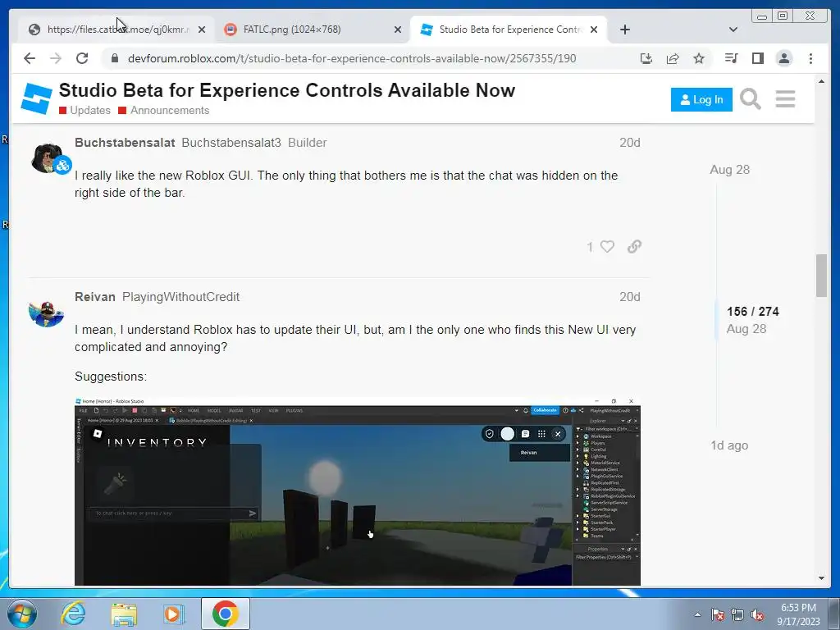
Task: Click the 156 / 274 timeline position indicator
Action: [753, 312]
